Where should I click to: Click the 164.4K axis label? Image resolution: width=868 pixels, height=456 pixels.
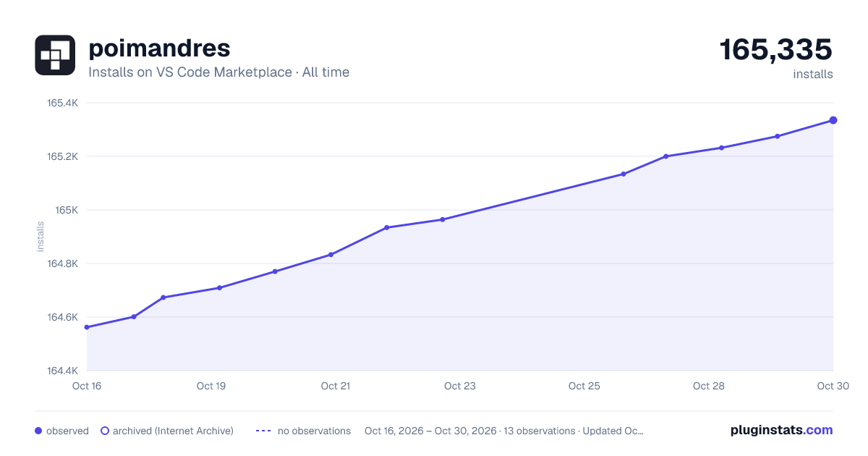[x=63, y=371]
